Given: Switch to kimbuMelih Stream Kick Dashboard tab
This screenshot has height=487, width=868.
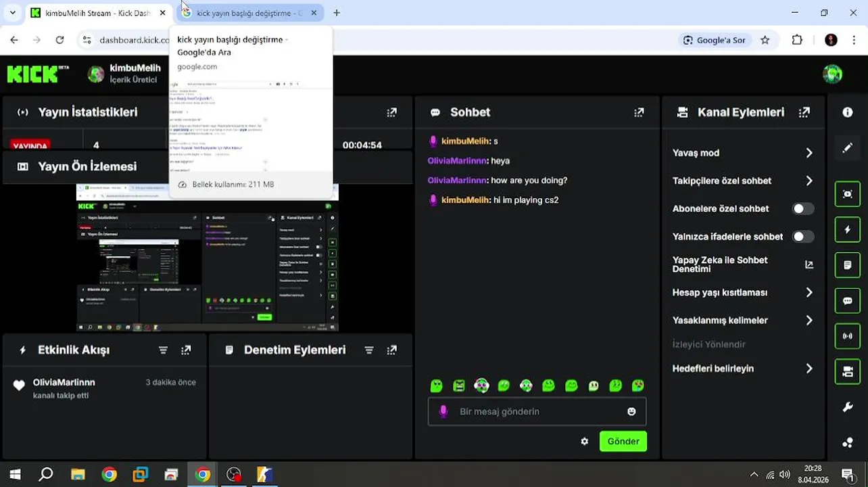Looking at the screenshot, I should (x=99, y=13).
